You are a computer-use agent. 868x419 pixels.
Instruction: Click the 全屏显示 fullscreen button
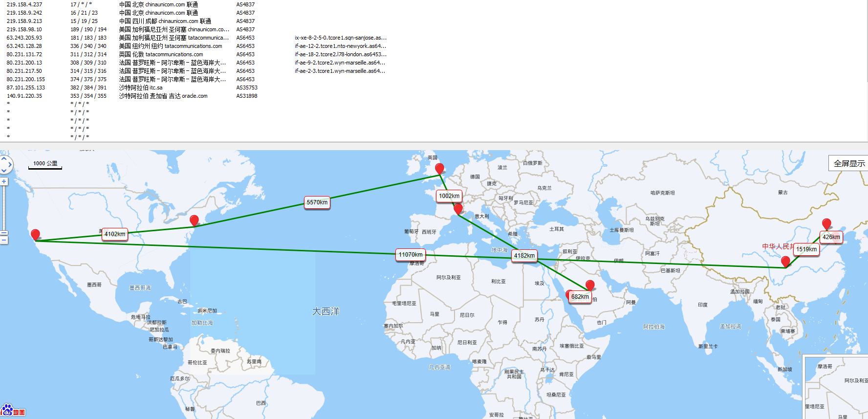pos(849,163)
